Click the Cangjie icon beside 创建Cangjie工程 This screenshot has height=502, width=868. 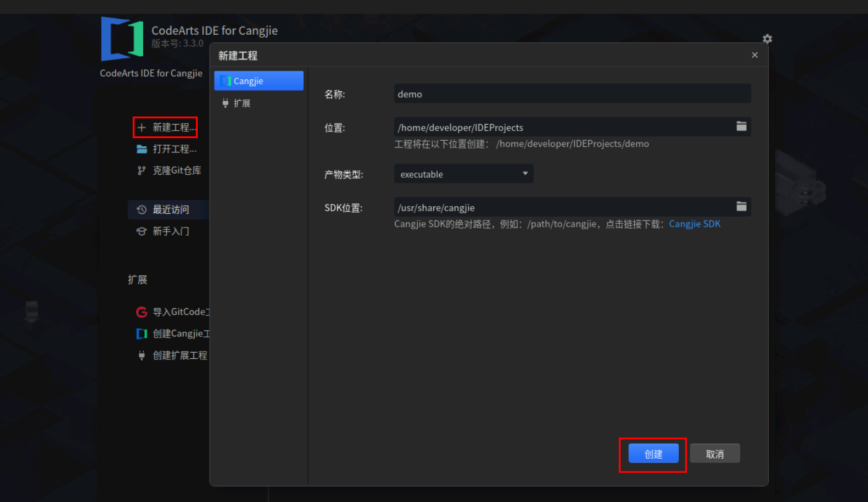[x=141, y=333]
